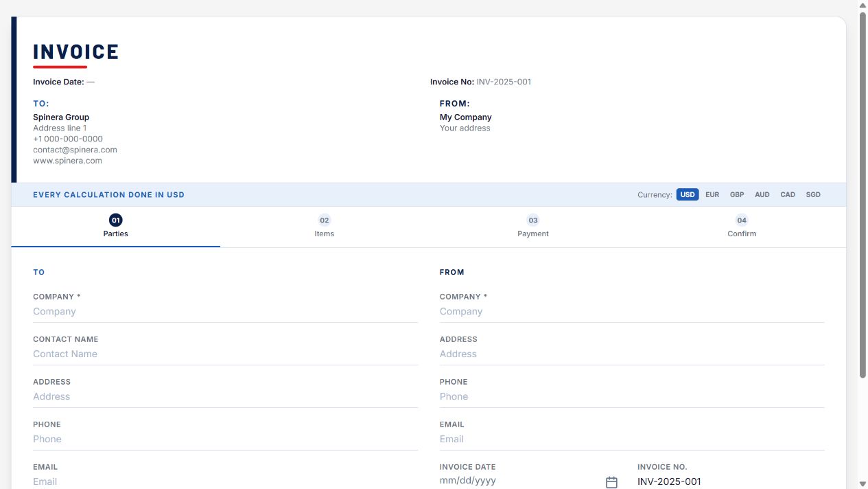
Task: Open the invoice date calendar picker icon
Action: [x=611, y=482]
